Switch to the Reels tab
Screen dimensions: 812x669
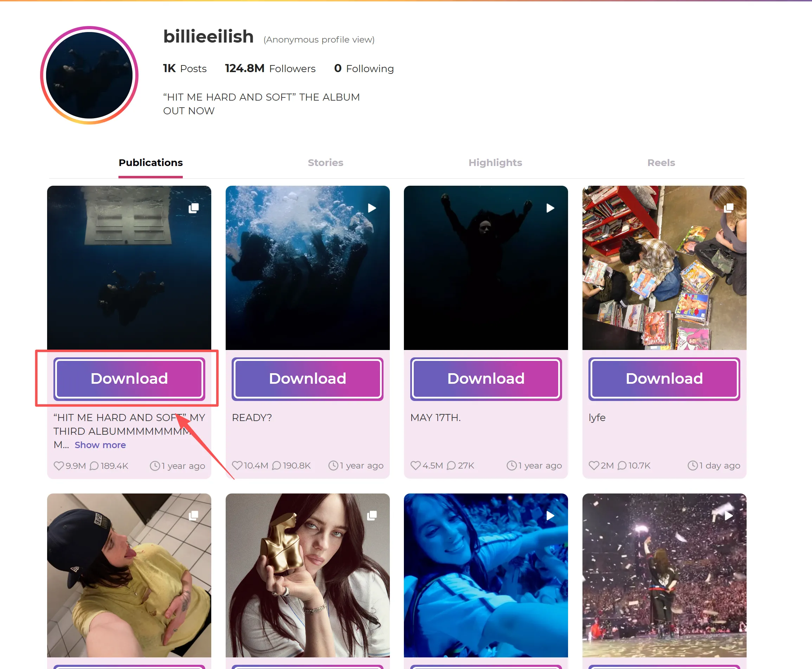[660, 163]
